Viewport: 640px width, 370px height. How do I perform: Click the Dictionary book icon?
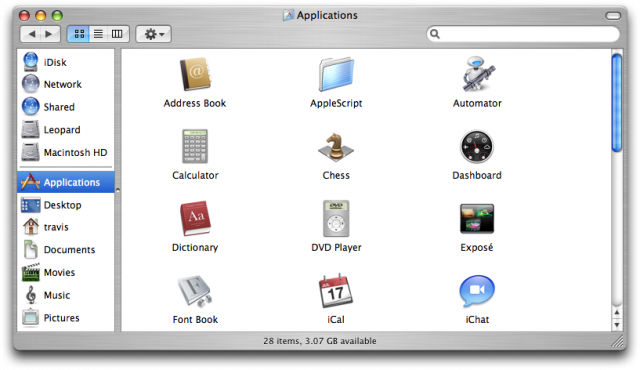point(195,218)
